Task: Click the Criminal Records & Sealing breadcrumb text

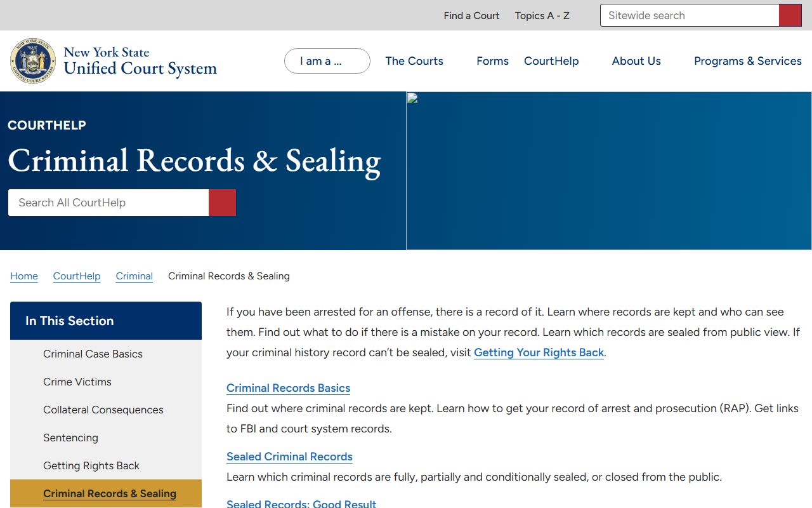Action: pyautogui.click(x=229, y=276)
